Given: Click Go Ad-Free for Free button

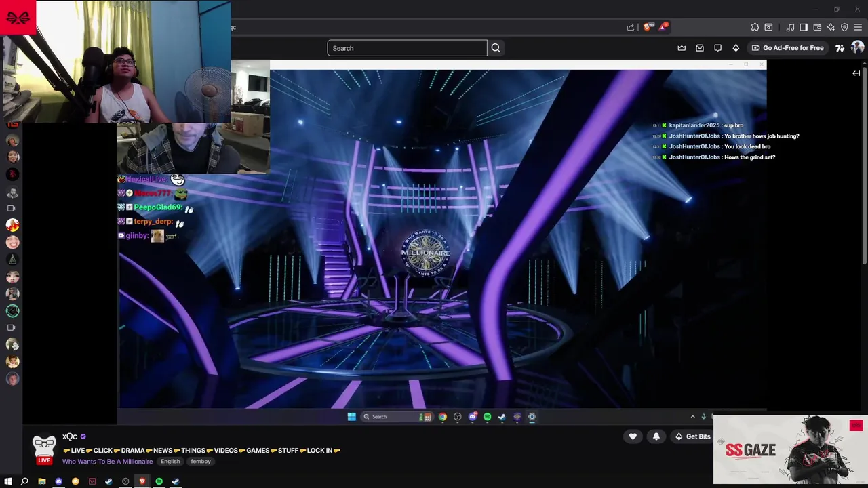Looking at the screenshot, I should tap(787, 48).
